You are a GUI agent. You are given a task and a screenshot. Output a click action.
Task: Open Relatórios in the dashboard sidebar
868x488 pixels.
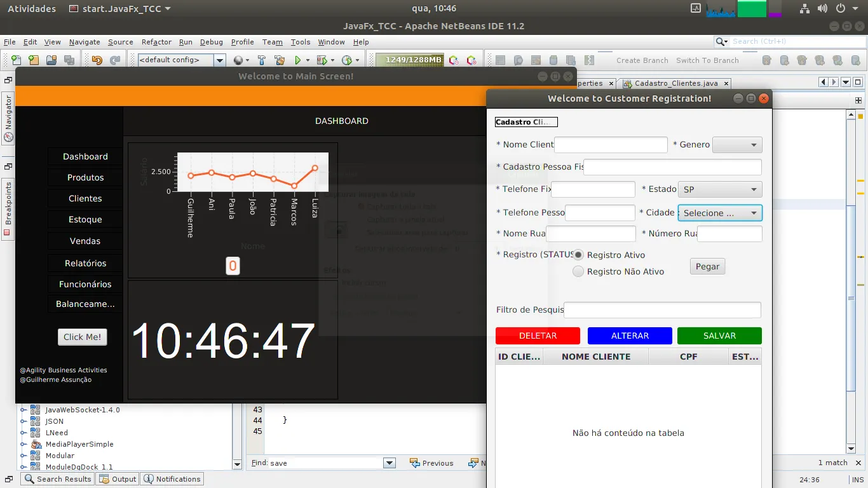[x=85, y=263]
